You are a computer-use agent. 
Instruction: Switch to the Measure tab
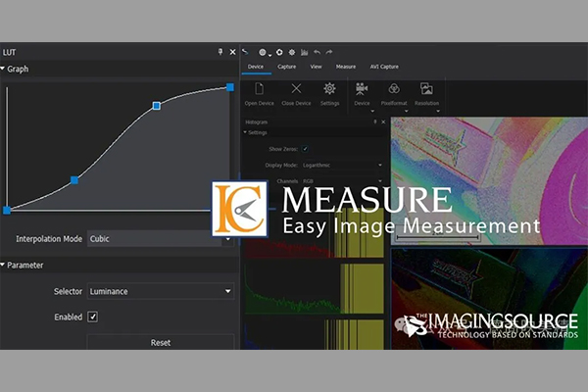click(x=346, y=67)
